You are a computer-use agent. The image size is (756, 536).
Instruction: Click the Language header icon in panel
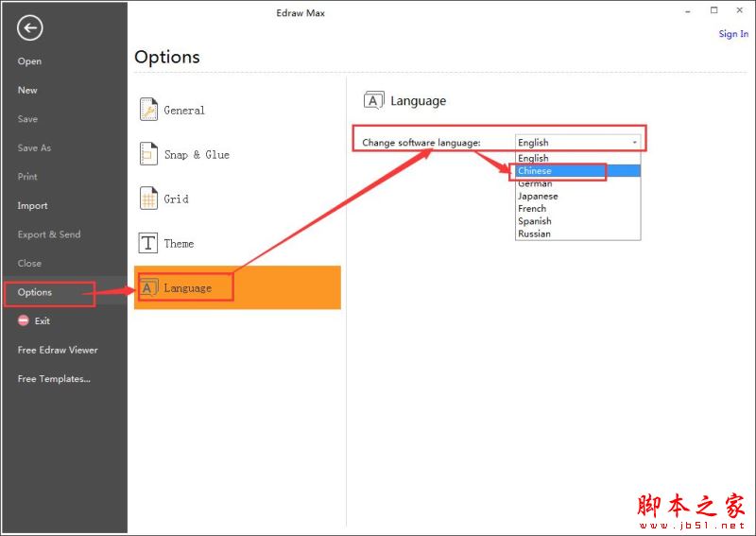point(373,100)
